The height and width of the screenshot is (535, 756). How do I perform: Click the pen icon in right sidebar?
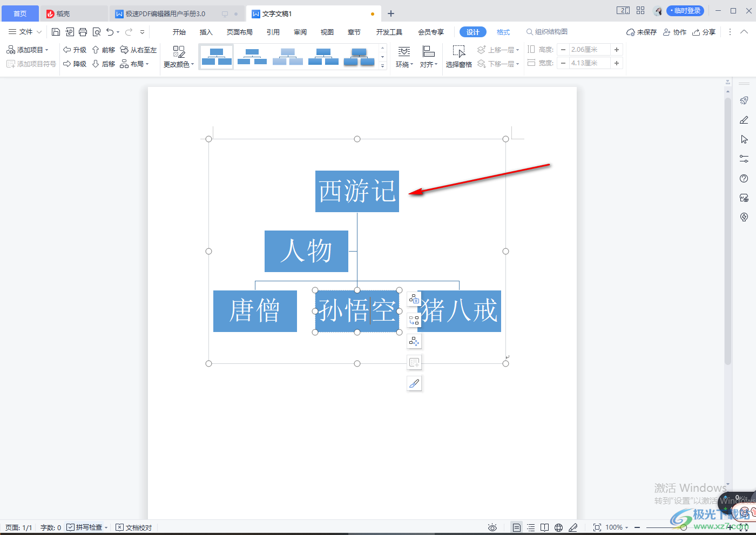744,120
